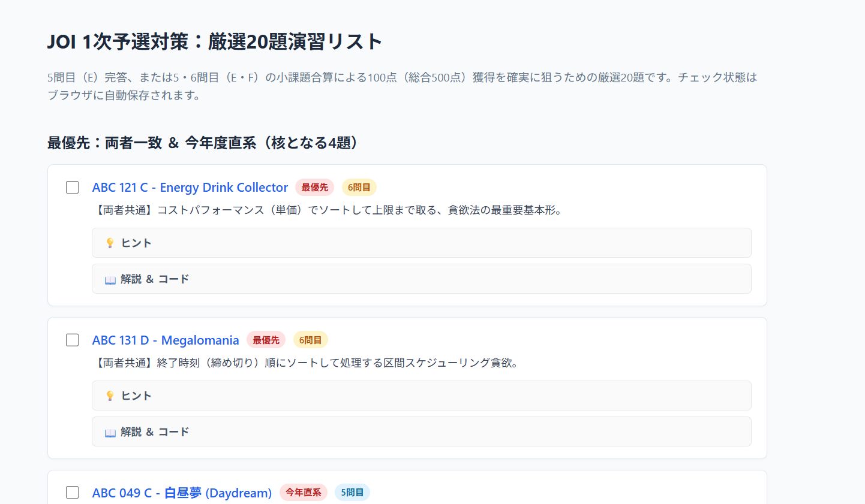Expand ヒント under Energy Drink Collector

tap(422, 243)
